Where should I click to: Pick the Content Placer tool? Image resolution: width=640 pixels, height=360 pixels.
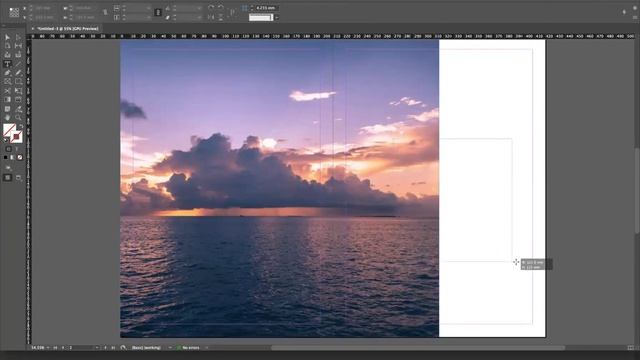tap(18, 55)
